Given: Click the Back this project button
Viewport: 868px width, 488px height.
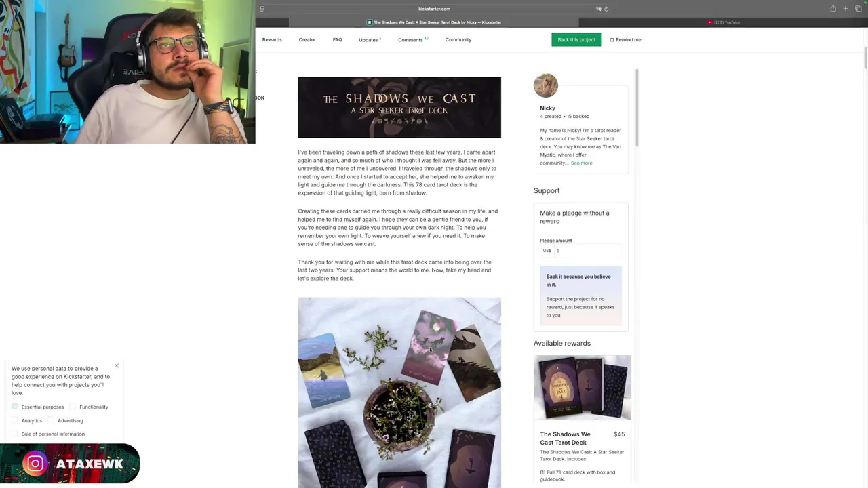Looking at the screenshot, I should click(x=576, y=40).
